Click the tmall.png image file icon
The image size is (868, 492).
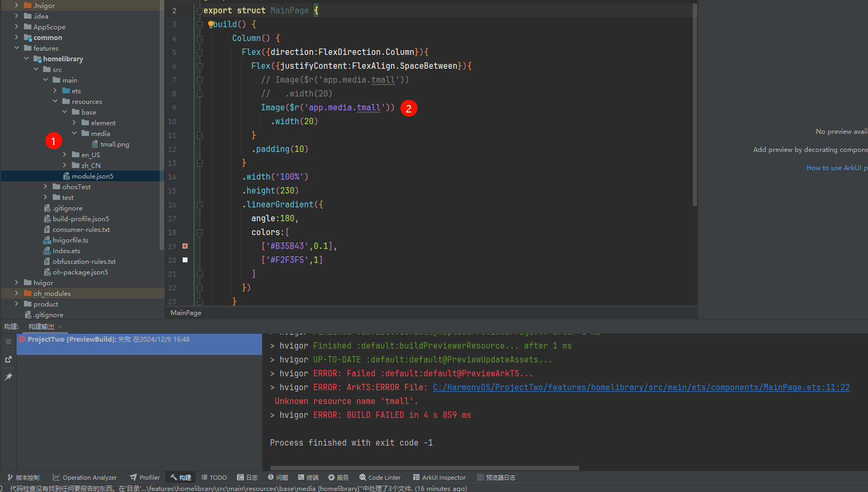point(95,144)
